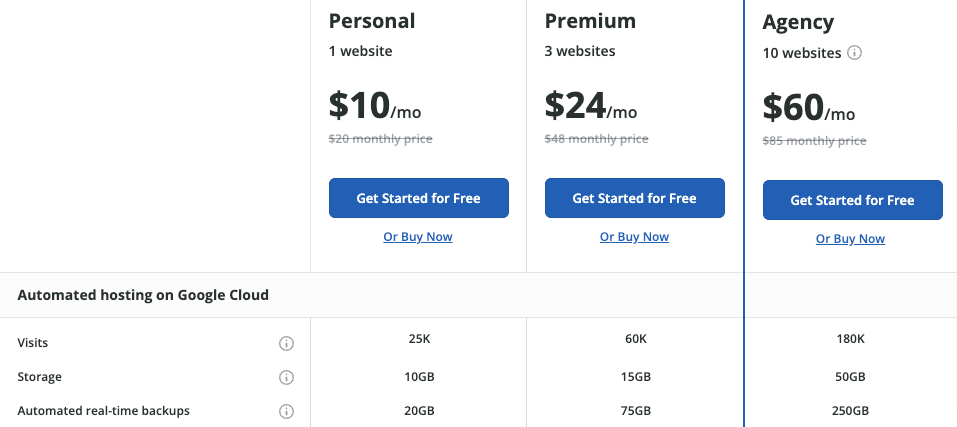The image size is (957, 427).
Task: Click the Storage row label
Action: click(x=40, y=377)
